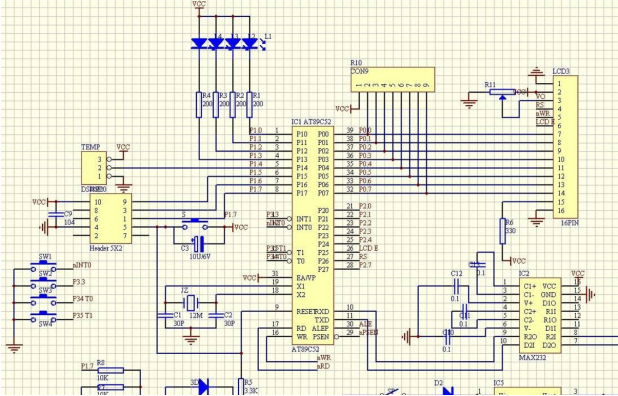Click capacitor C1 30P symbol
This screenshot has height=396, width=618.
[x=165, y=316]
